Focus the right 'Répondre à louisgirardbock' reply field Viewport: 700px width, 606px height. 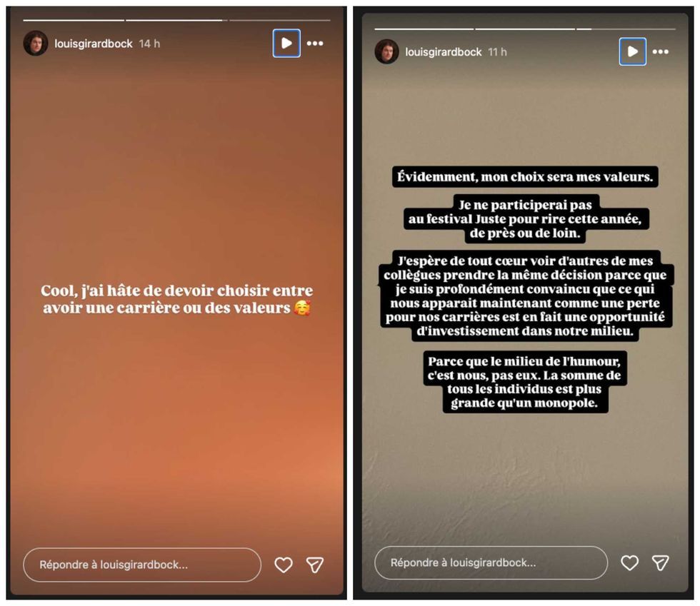pyautogui.click(x=491, y=562)
